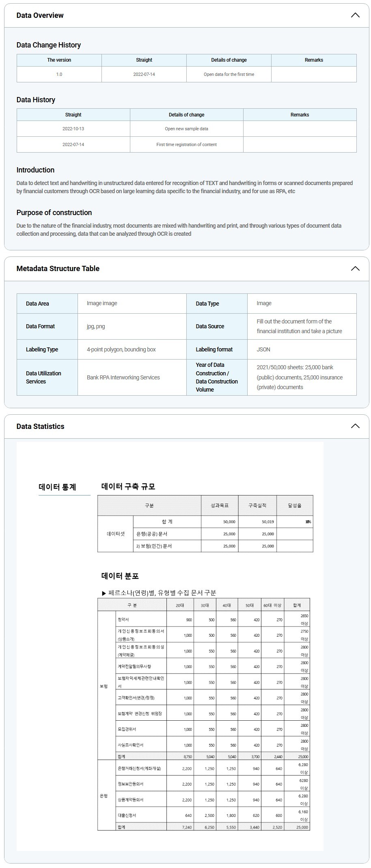
Task: Click the Data Statistics panel title
Action: [x=40, y=426]
